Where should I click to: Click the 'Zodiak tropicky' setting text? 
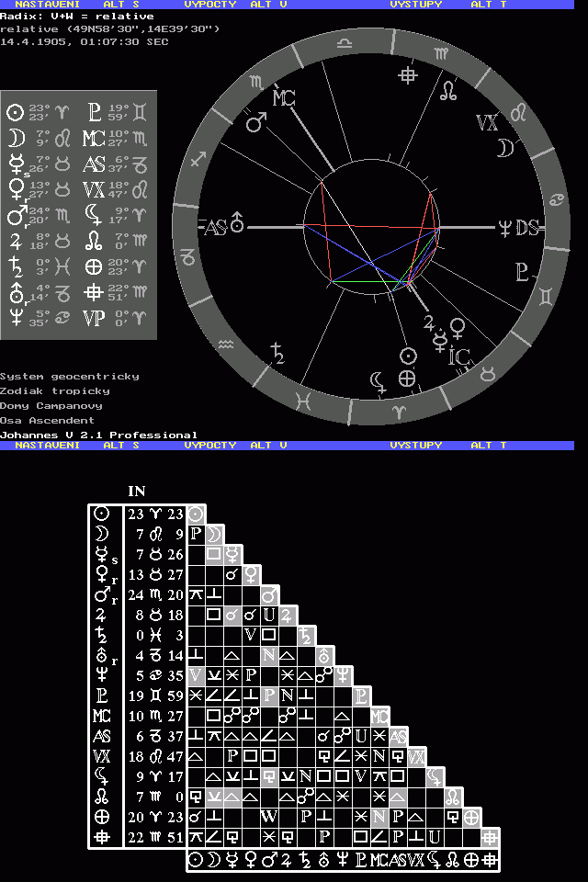[55, 390]
